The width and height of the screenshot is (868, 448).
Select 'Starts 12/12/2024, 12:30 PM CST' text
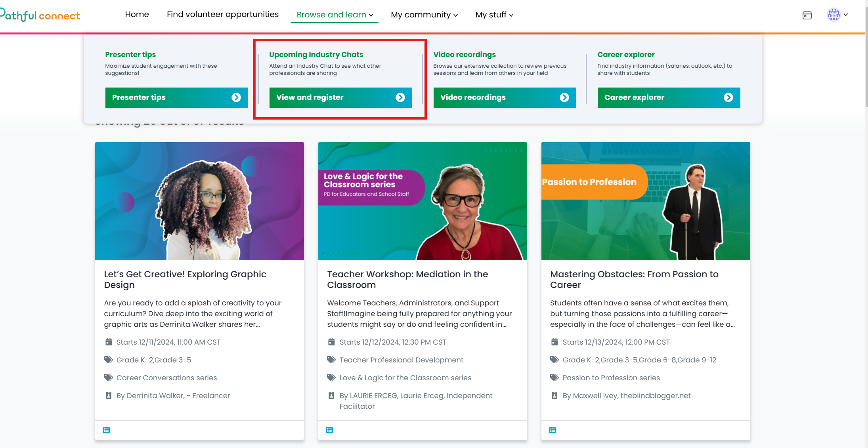pyautogui.click(x=393, y=342)
